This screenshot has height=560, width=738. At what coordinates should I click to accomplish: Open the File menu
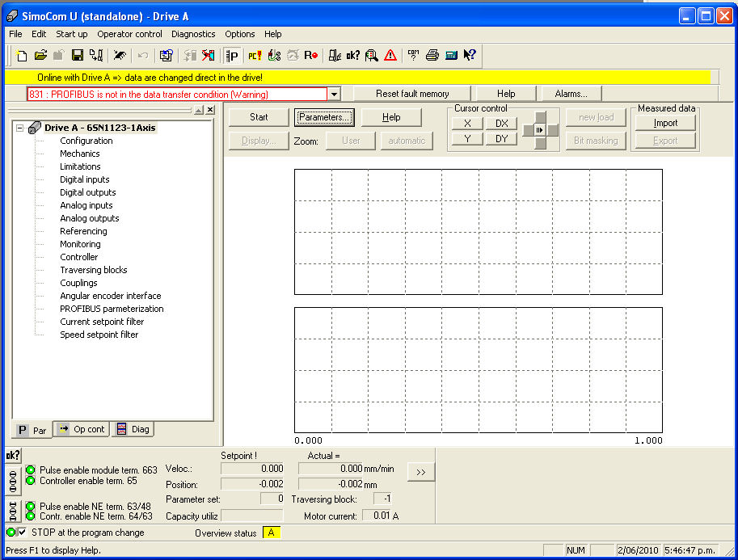pos(15,34)
